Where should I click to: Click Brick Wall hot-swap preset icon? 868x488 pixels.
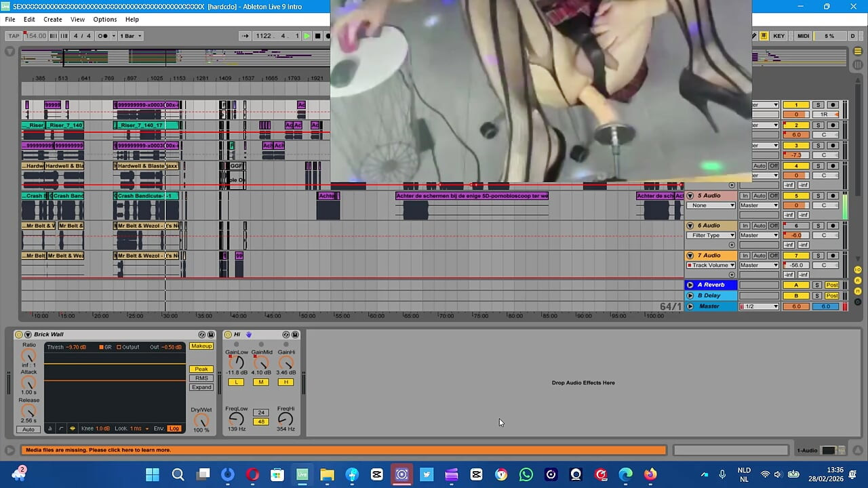pyautogui.click(x=202, y=335)
